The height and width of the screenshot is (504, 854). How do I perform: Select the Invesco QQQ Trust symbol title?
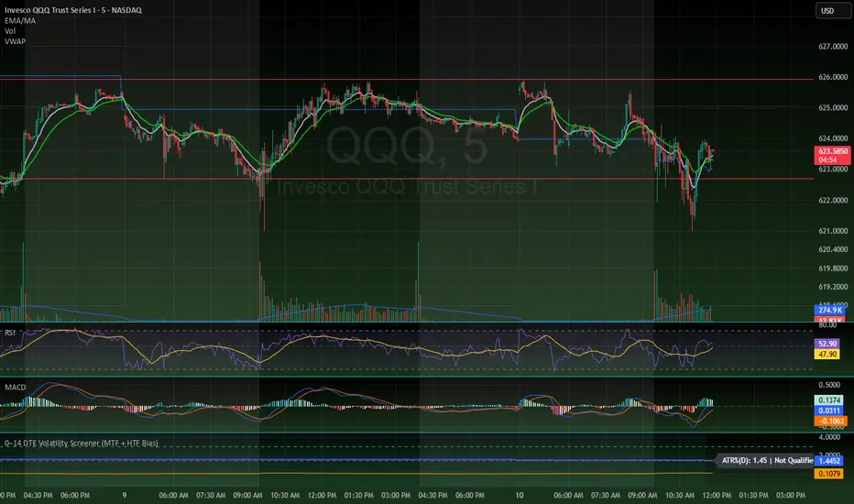click(x=73, y=10)
